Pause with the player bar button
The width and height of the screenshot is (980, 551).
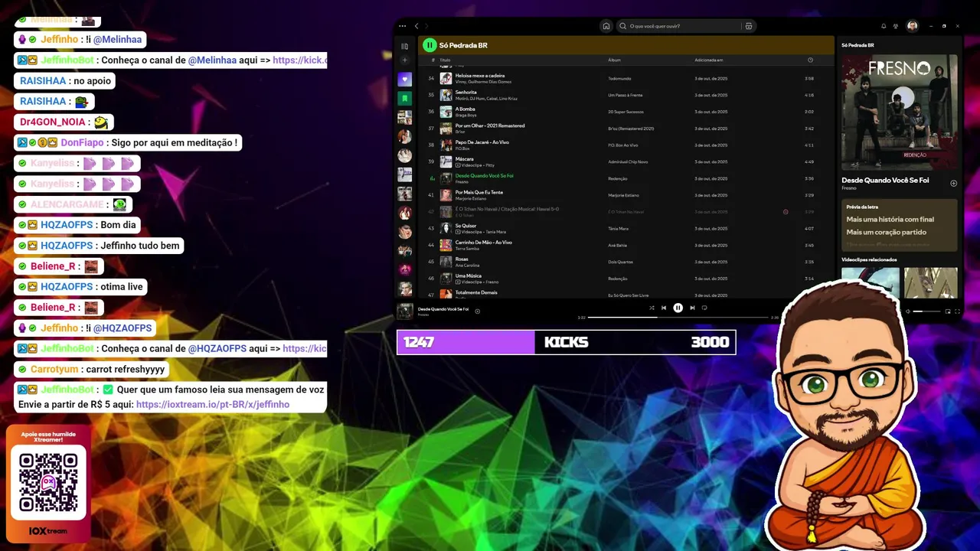[678, 308]
